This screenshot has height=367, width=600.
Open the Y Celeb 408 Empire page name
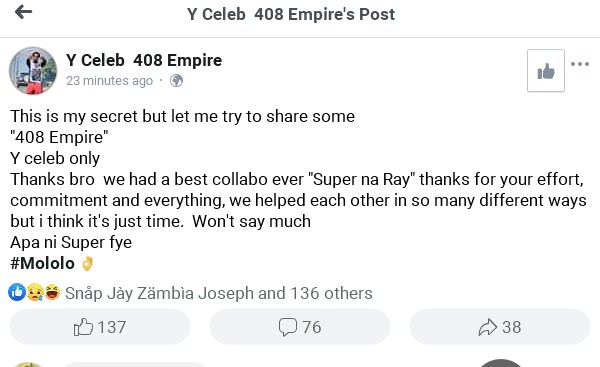(144, 60)
